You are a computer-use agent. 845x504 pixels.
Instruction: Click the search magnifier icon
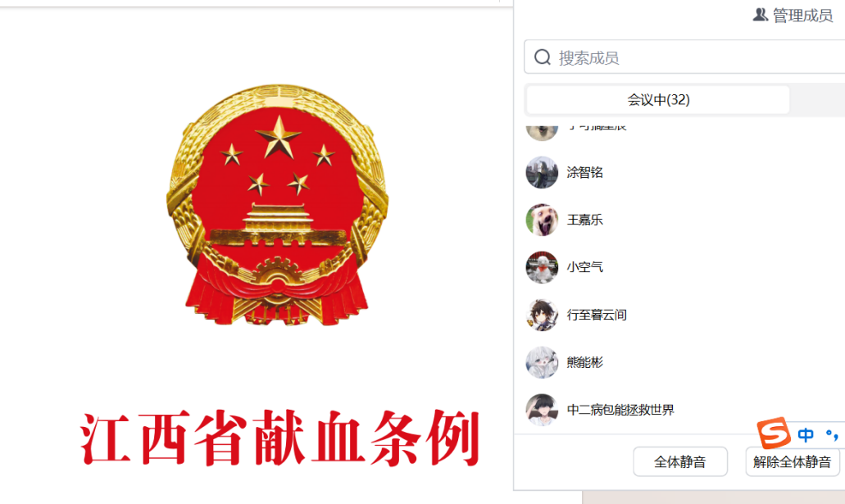pyautogui.click(x=542, y=57)
